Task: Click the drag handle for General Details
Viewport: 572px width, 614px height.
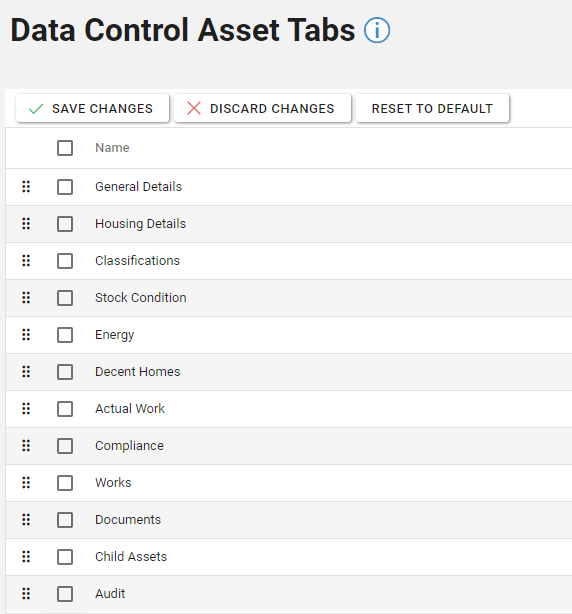Action: click(x=26, y=187)
